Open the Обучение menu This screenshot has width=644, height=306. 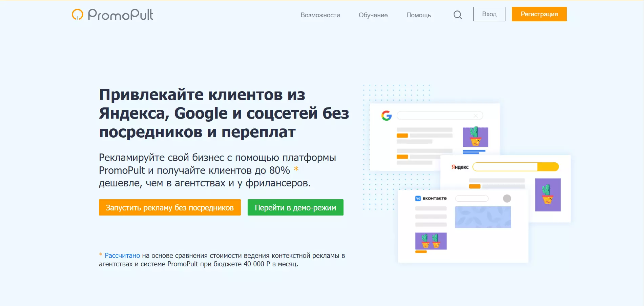(x=373, y=15)
